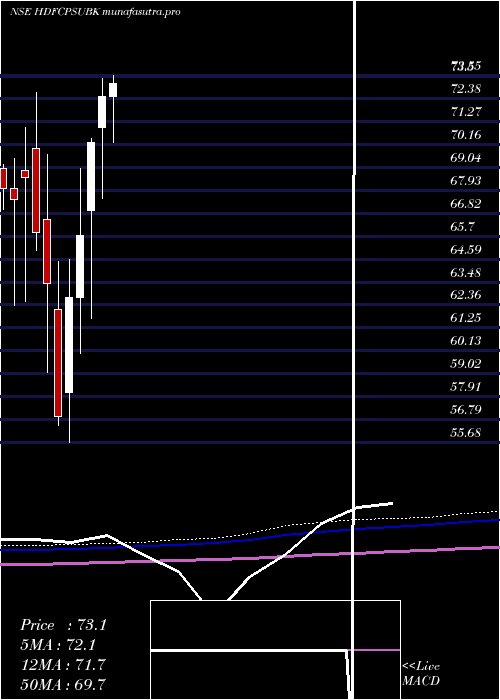Image resolution: width=500 pixels, height=700 pixels.
Task: Click the 61.25 price axis label
Action: click(x=466, y=318)
